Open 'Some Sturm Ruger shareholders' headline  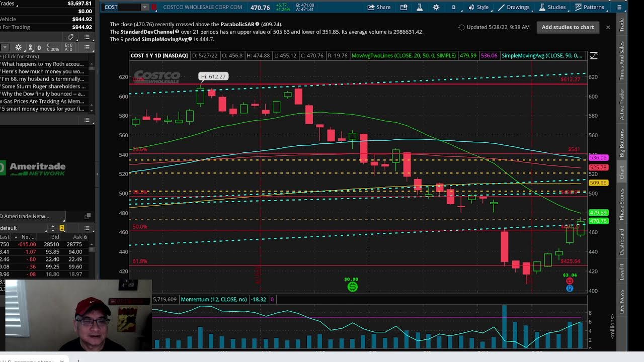(43, 86)
